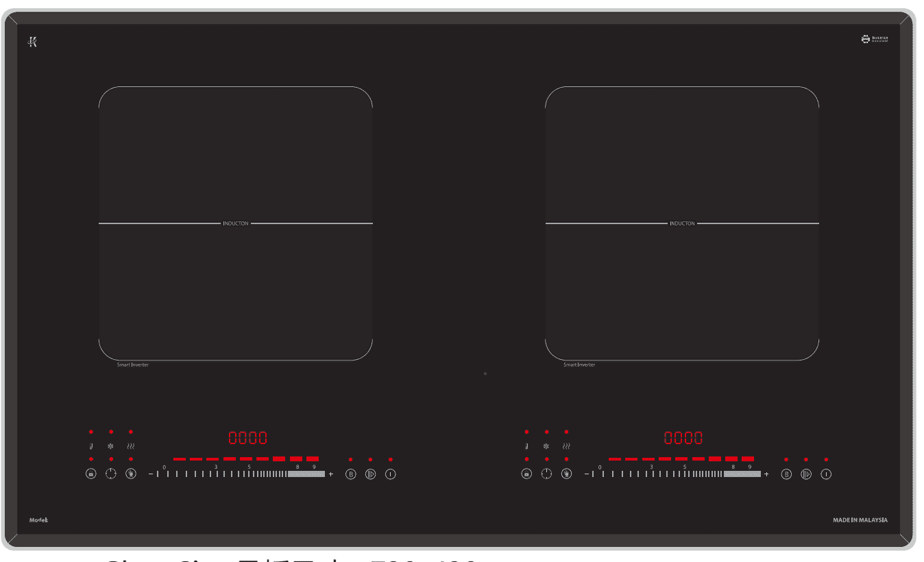Tap the hand touch icon on left panel
This screenshot has height=562, width=924.
click(131, 474)
